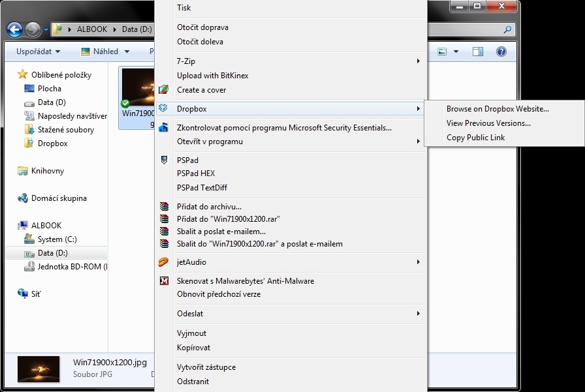Open the jetAudio submenu
585x392 pixels.
coord(291,262)
